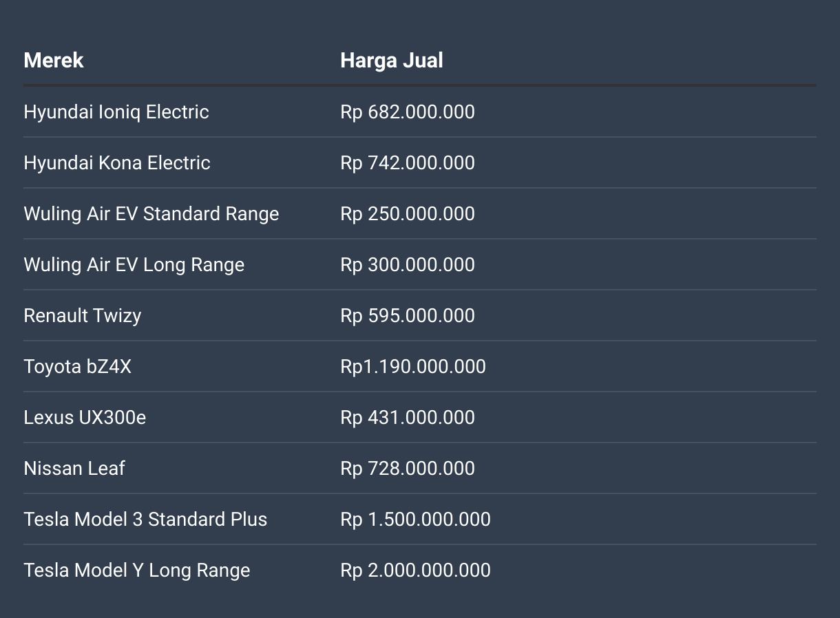
Task: Select the Hyundai Ioniq Electric row
Action: (x=420, y=111)
